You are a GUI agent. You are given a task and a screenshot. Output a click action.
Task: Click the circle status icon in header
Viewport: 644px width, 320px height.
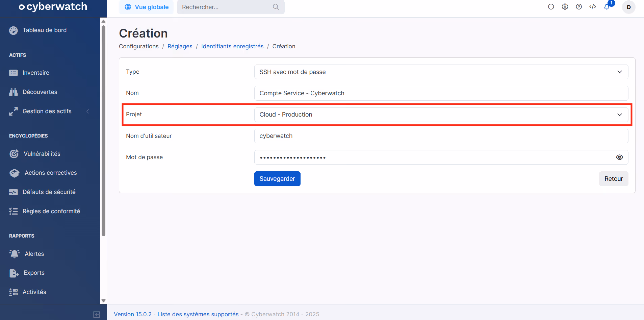(551, 7)
